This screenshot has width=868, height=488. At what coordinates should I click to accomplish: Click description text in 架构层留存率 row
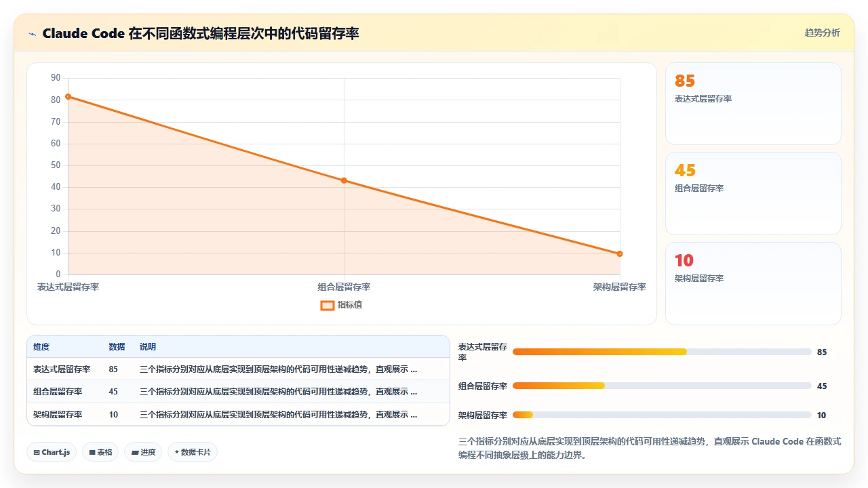pos(278,415)
